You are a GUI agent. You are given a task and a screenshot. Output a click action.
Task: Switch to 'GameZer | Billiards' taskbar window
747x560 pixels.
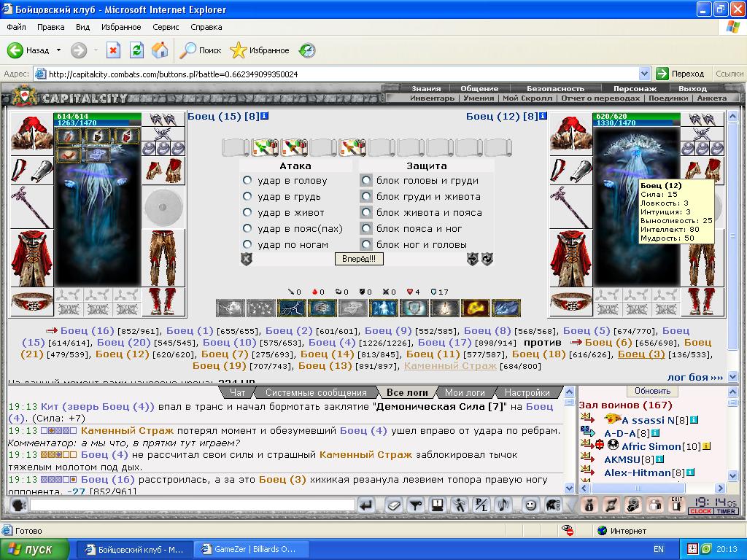tap(252, 550)
